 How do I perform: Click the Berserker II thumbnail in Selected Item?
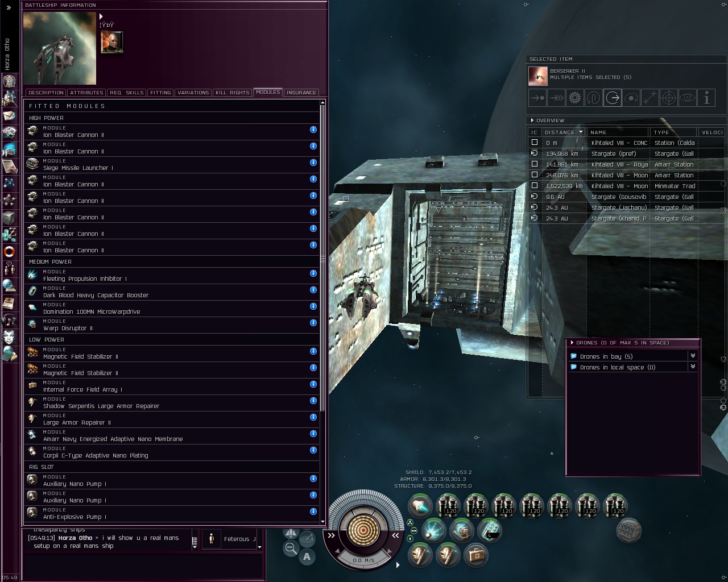click(x=538, y=76)
